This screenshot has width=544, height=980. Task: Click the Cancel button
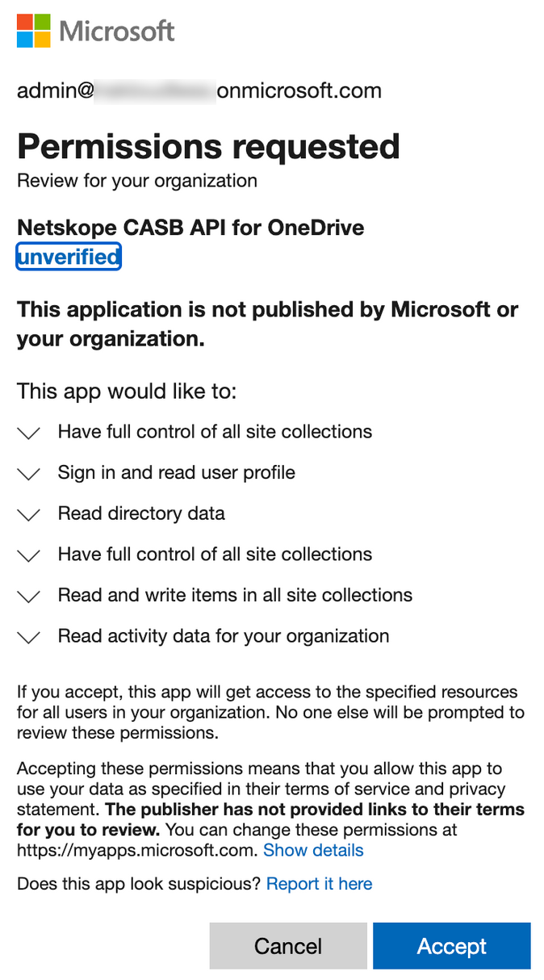coord(288,946)
